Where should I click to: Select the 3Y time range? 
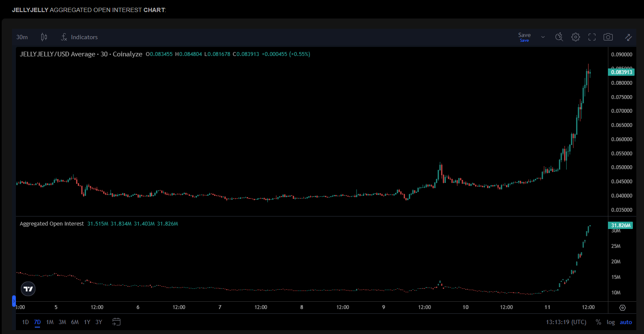(98, 322)
